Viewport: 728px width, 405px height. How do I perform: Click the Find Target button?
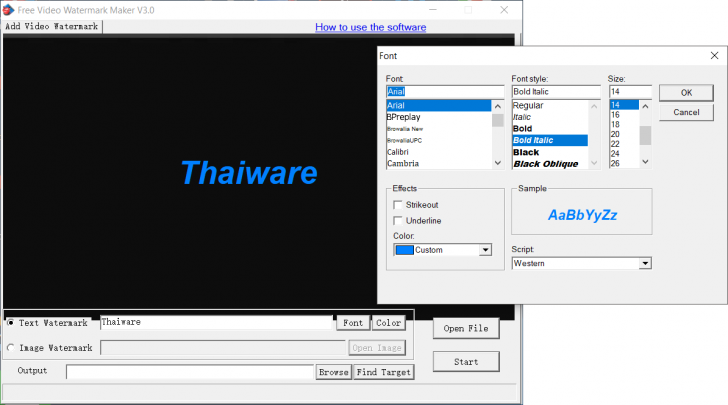384,372
